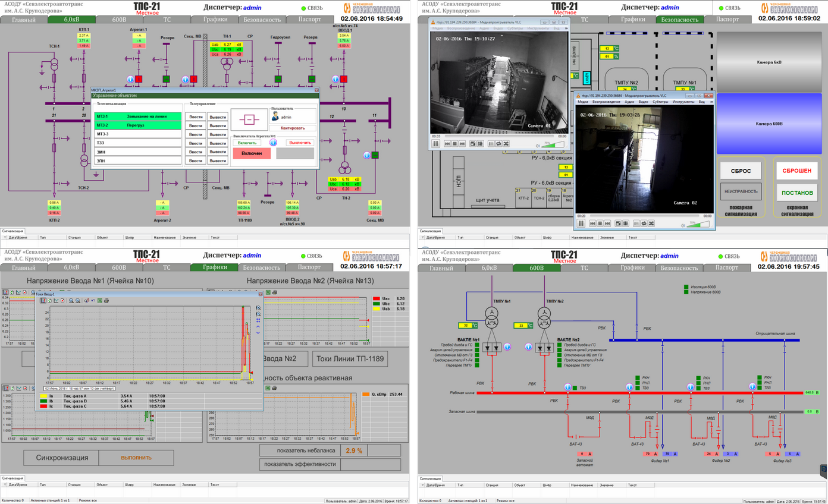The width and height of the screenshot is (828, 504).
Task: Click the shuffle icon in Camera 02 player
Action: pos(651,223)
